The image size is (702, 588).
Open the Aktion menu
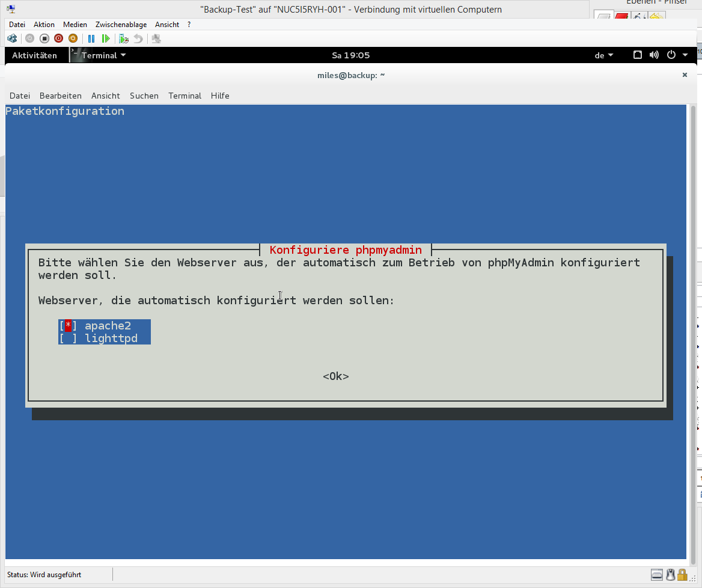44,25
